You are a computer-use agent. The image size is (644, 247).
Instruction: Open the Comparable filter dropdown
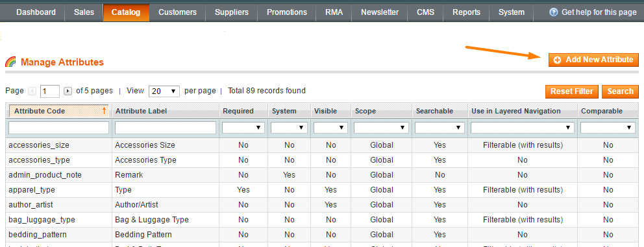[608, 128]
